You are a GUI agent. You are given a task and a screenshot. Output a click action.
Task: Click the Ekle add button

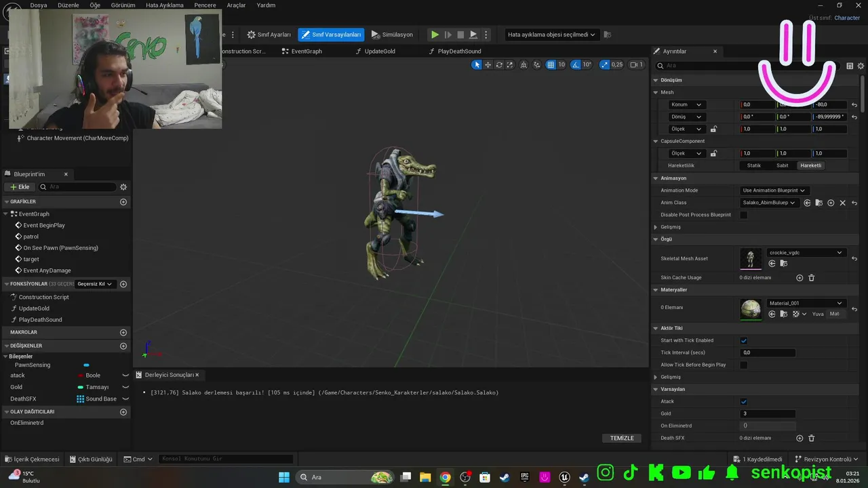(20, 187)
